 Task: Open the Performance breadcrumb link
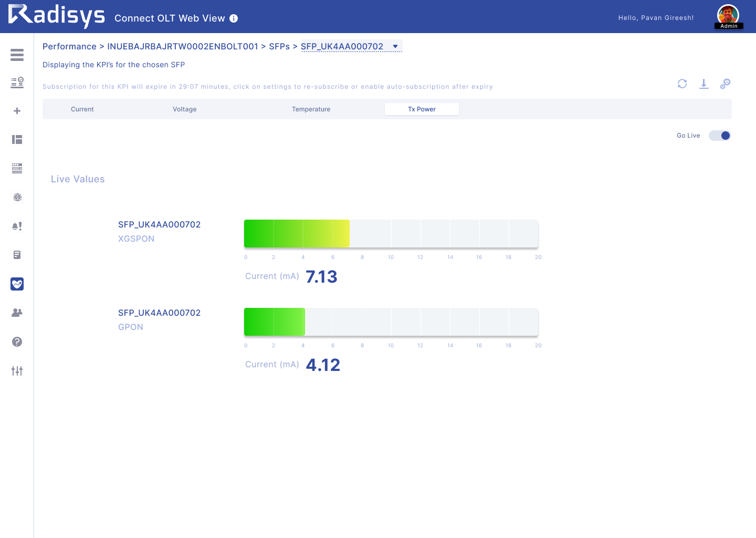pyautogui.click(x=69, y=46)
